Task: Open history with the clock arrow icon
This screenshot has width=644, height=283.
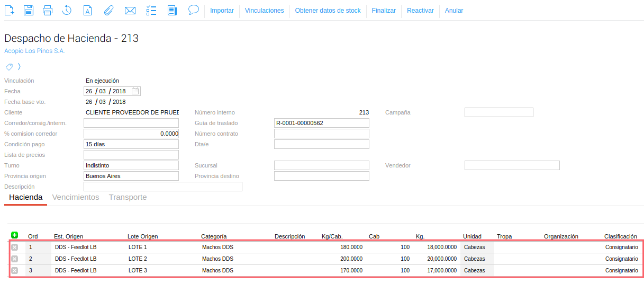Action: coord(67,10)
